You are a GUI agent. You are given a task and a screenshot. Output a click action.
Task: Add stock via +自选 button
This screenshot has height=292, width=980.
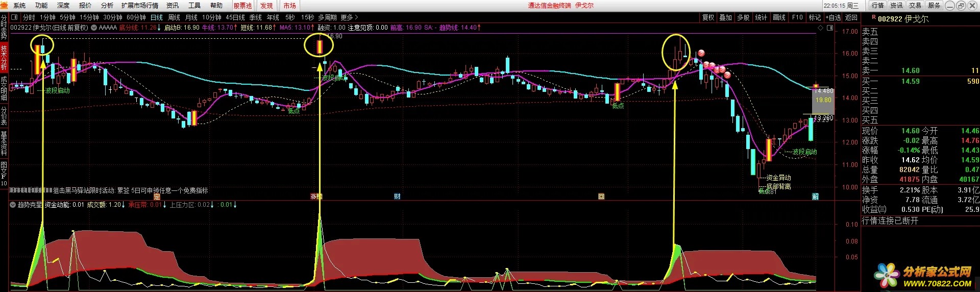tap(833, 17)
